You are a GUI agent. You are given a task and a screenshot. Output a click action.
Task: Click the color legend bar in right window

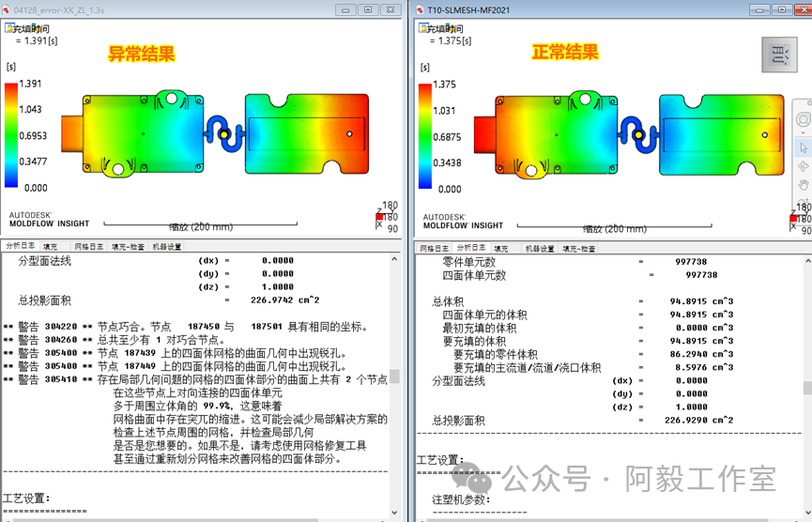click(x=424, y=136)
